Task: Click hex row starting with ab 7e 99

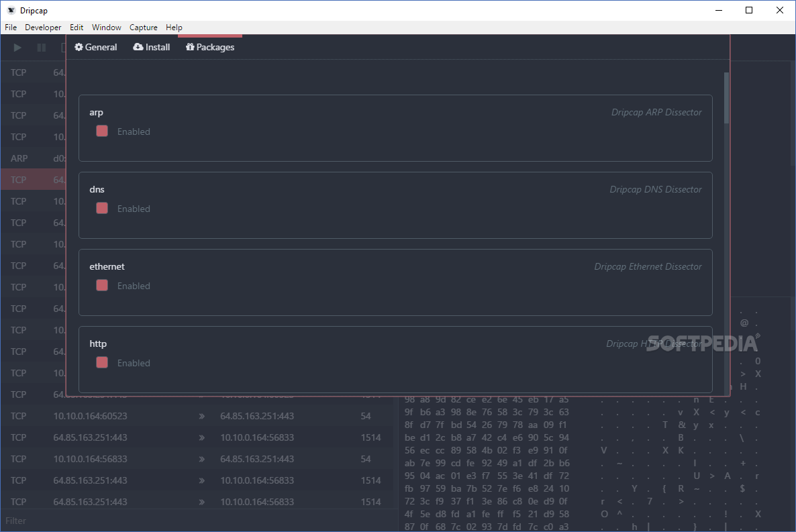Action: 487,463
